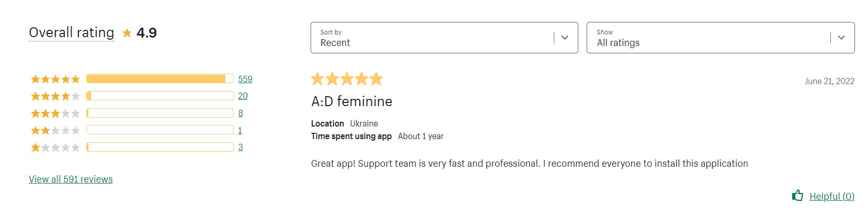Click the five-star rating row stars

55,79
